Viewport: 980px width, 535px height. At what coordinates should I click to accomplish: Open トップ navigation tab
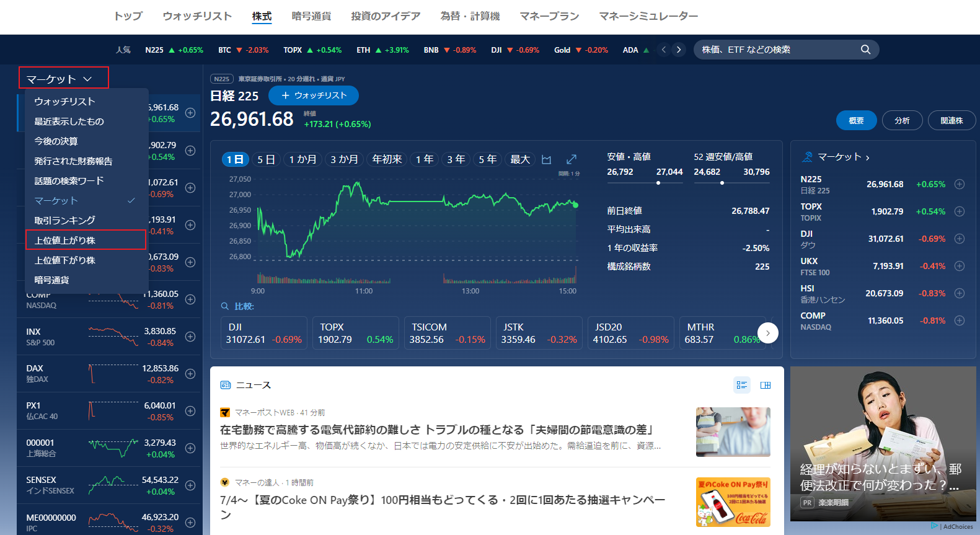[128, 16]
